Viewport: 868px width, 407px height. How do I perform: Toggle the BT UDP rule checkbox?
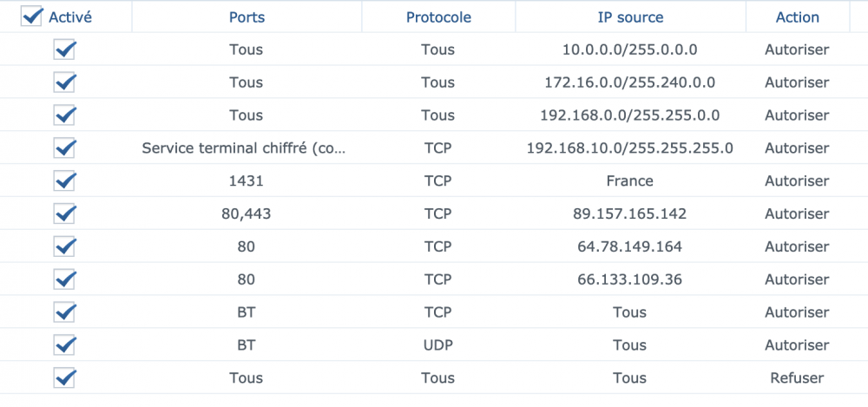[x=64, y=345]
